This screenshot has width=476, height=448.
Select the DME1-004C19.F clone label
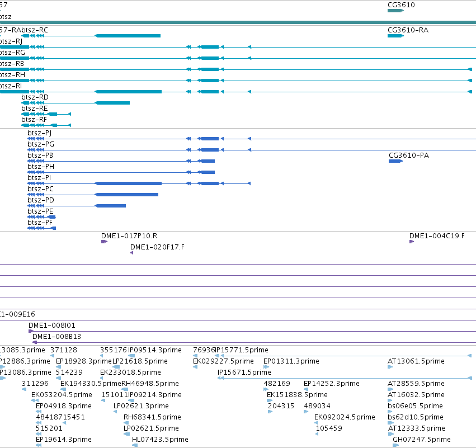pyautogui.click(x=437, y=236)
